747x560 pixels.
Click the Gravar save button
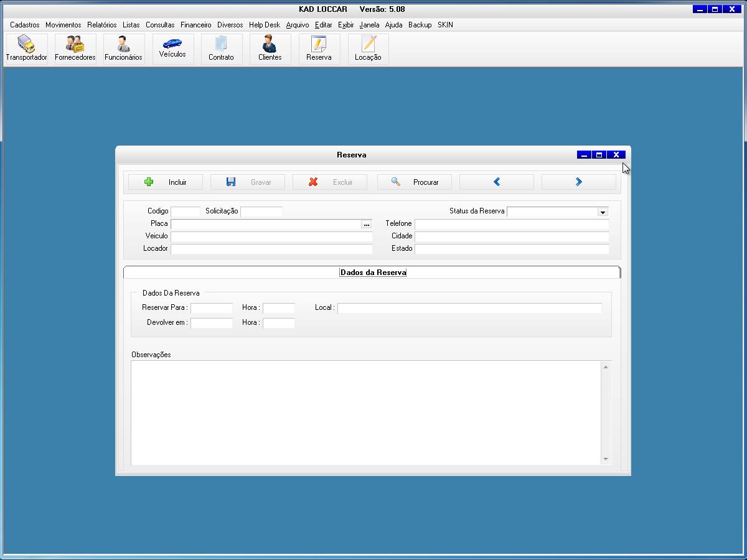click(x=248, y=182)
